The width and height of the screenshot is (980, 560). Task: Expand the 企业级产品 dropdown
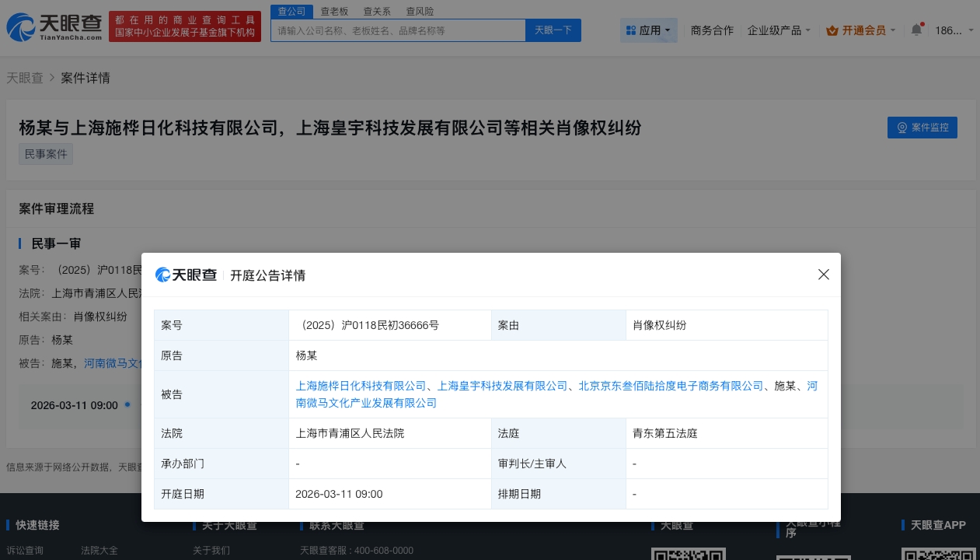coord(779,30)
